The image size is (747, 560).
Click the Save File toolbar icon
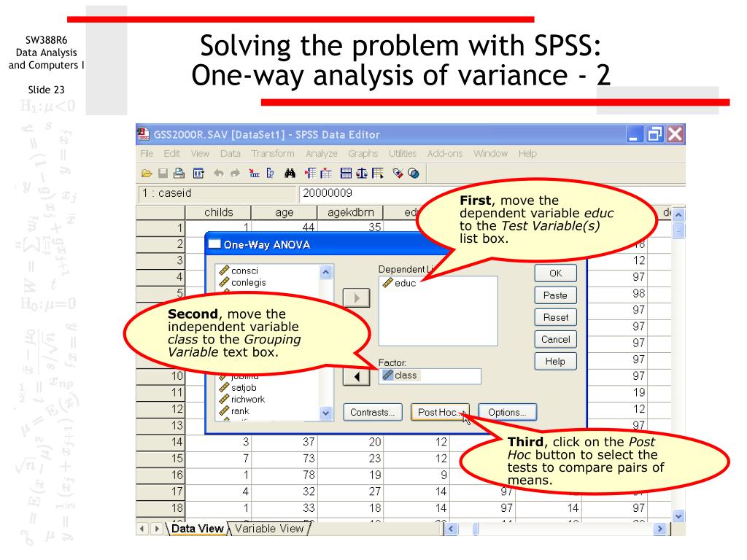point(163,174)
